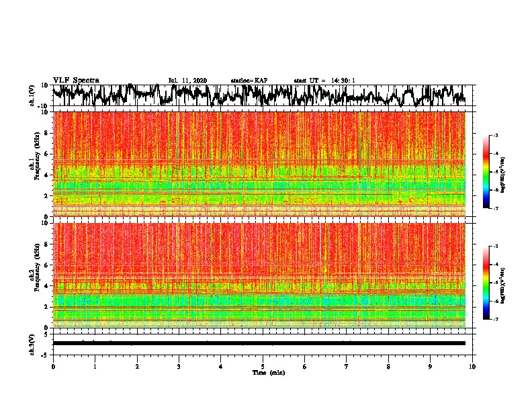This screenshot has width=532, height=411.
Task: Click the ch.1 spectrogram plot area
Action: click(259, 164)
